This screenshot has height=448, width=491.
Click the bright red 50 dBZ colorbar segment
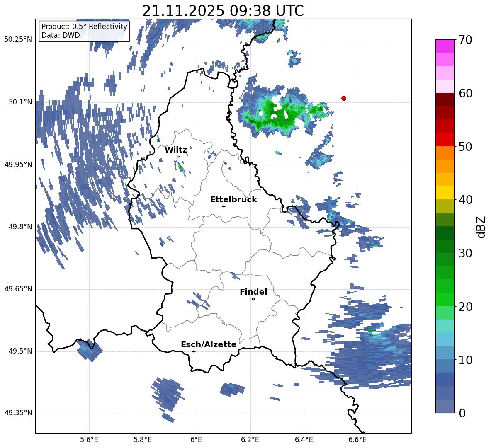445,140
